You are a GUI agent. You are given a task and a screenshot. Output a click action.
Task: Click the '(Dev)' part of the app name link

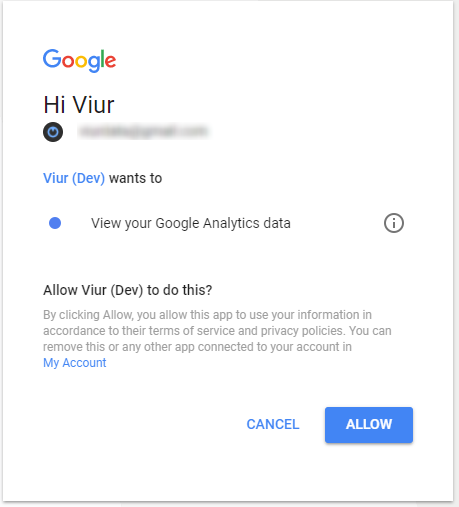tap(88, 178)
